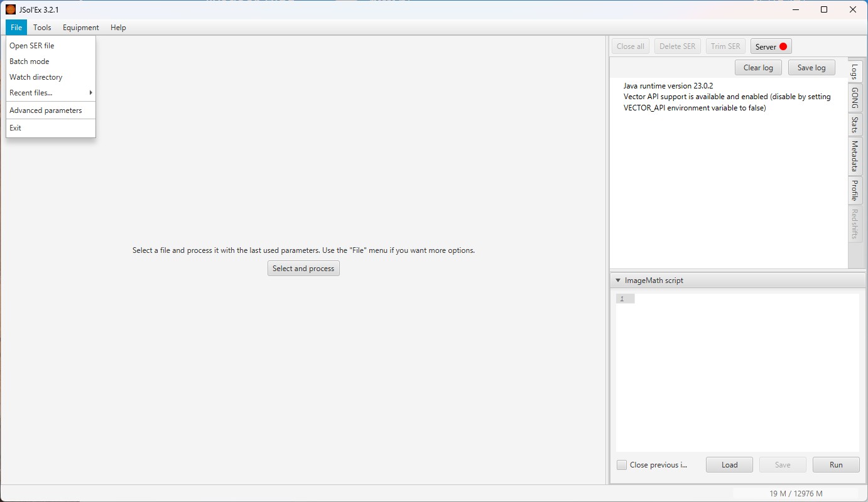
Task: Collapse the ImageMath script panel
Action: (618, 280)
